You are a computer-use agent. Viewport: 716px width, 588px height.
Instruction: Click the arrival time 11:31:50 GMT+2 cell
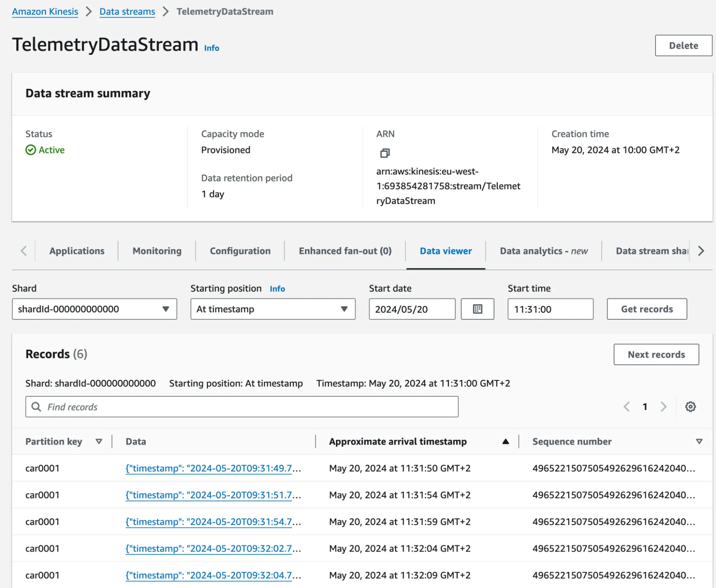pyautogui.click(x=400, y=468)
